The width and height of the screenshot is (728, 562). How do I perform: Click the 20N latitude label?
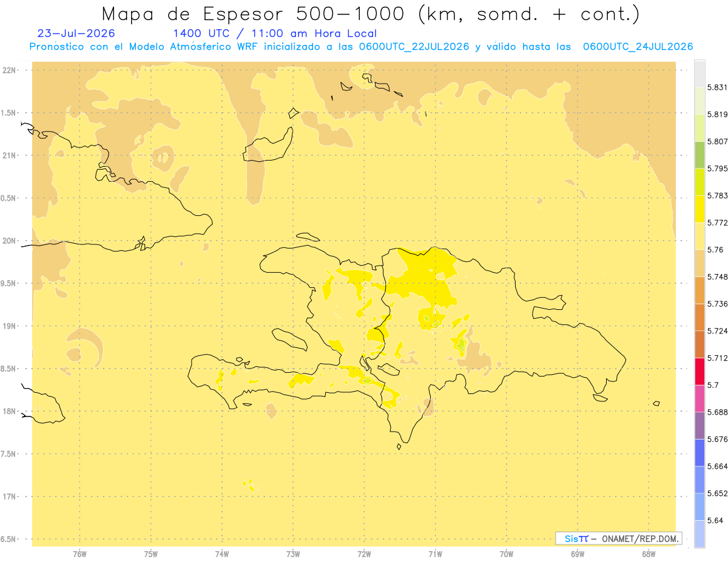pyautogui.click(x=9, y=241)
